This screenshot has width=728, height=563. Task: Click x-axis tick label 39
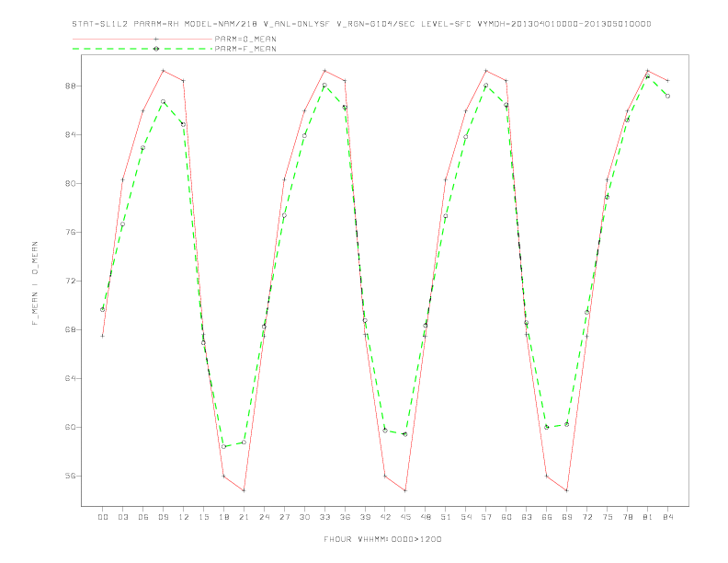[365, 517]
